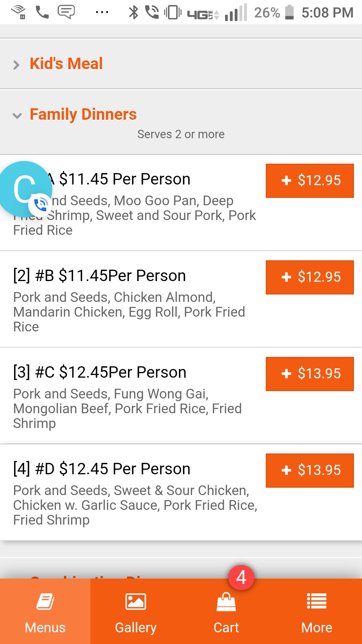This screenshot has height=644, width=362.
Task: Open the [3] #C $12.45 Per Person item
Action: pos(100,372)
